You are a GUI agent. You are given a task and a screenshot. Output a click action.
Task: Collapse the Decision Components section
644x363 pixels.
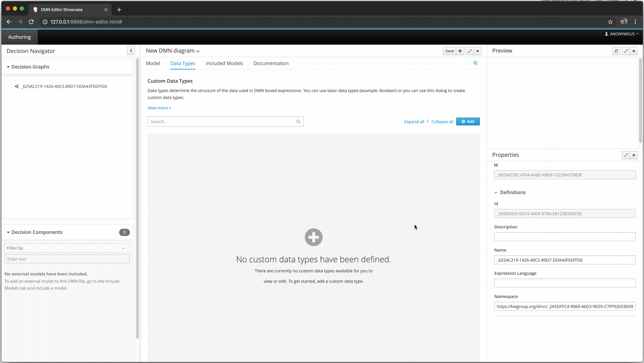tap(8, 232)
